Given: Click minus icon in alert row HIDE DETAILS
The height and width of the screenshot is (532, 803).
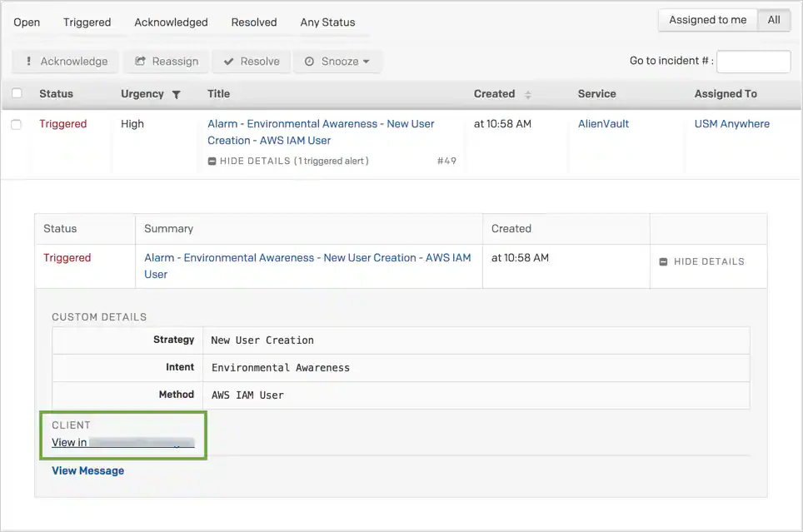Looking at the screenshot, I should [663, 261].
